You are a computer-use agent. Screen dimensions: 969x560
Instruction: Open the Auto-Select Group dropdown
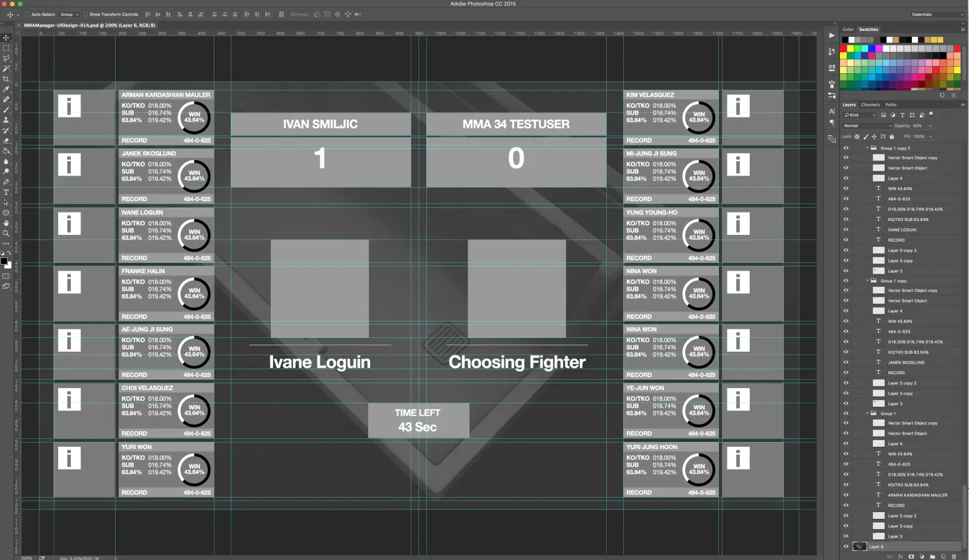(69, 15)
